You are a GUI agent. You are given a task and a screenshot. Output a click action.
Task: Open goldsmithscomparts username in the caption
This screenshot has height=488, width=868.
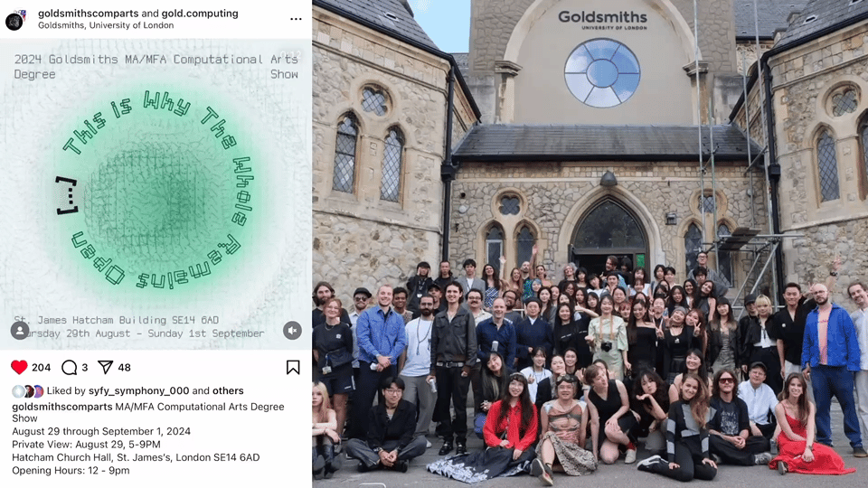point(62,407)
